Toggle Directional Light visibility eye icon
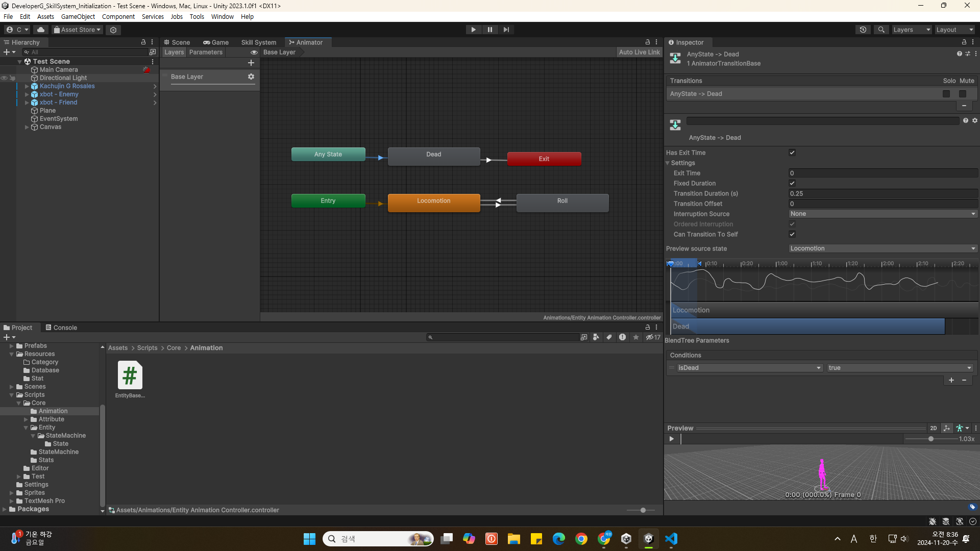Viewport: 980px width, 551px height. point(4,78)
